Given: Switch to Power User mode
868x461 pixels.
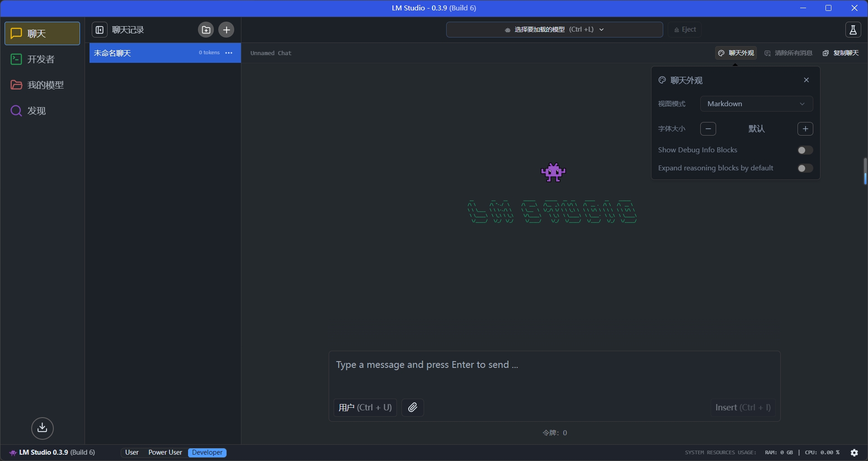Looking at the screenshot, I should 165,452.
